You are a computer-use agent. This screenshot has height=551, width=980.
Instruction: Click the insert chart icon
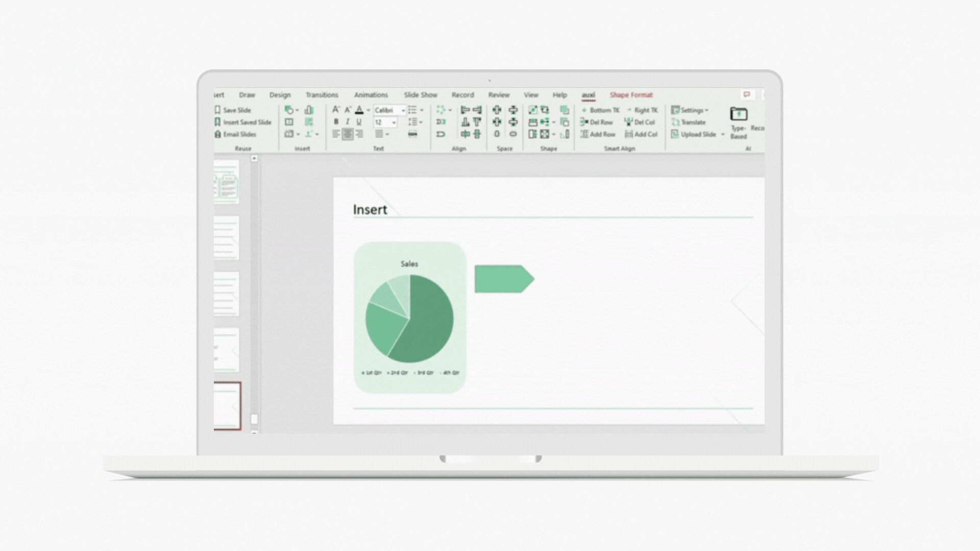(x=309, y=110)
